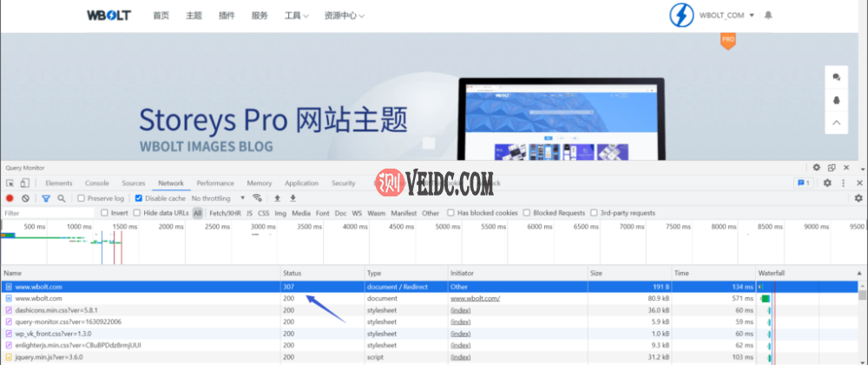The image size is (868, 365).
Task: Expand the 资源中心 navigation menu
Action: [344, 16]
